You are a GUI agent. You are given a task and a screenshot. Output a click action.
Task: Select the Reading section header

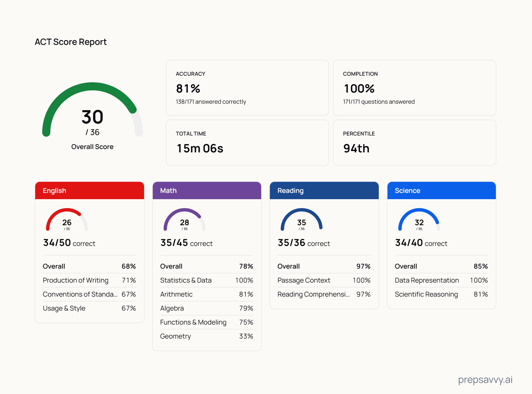[x=324, y=190]
